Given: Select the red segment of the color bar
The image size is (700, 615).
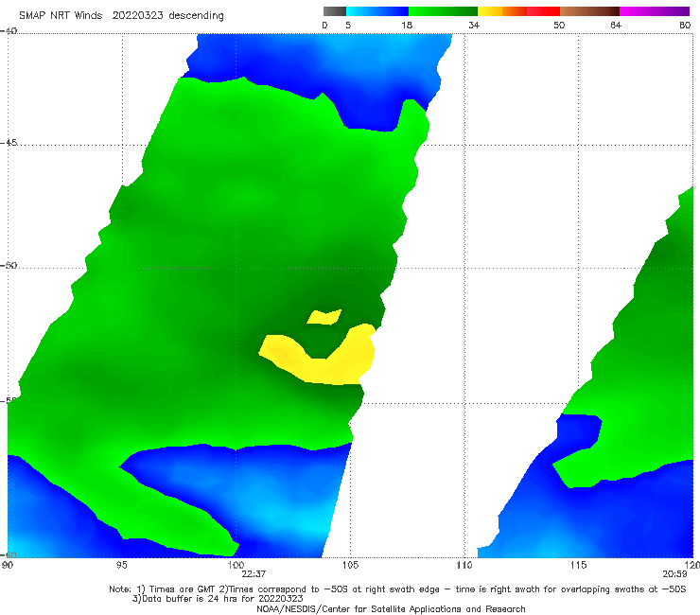Looking at the screenshot, I should point(543,11).
